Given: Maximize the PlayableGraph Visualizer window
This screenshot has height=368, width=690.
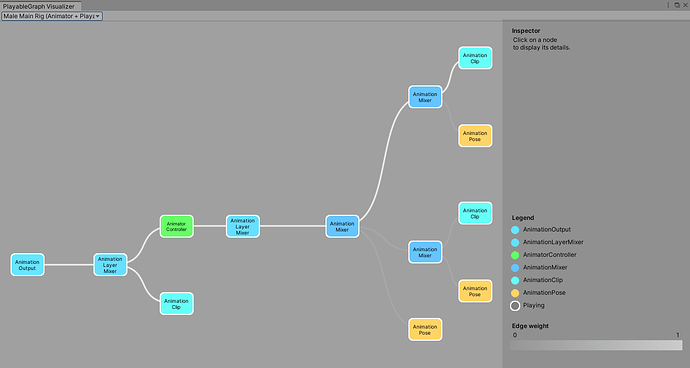Looking at the screenshot, I should pyautogui.click(x=677, y=5).
